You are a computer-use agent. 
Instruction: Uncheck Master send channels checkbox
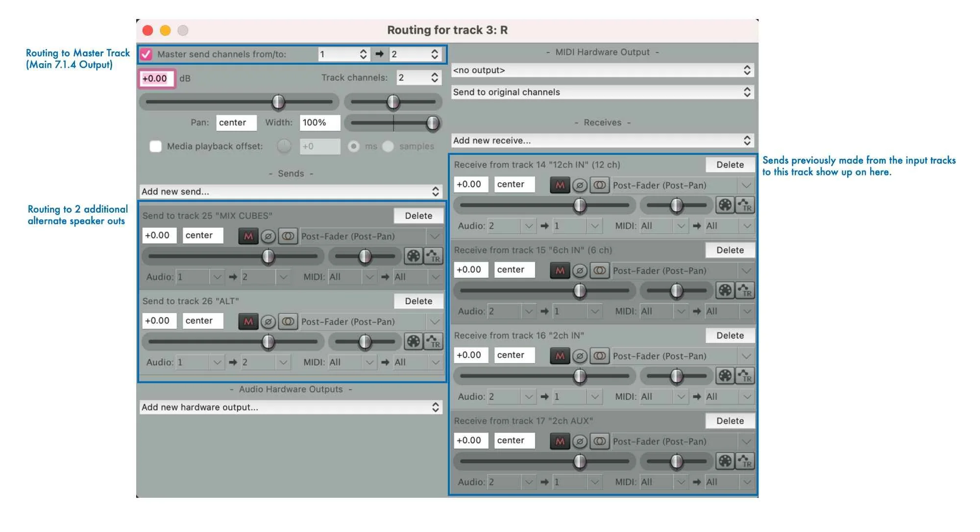coord(147,54)
